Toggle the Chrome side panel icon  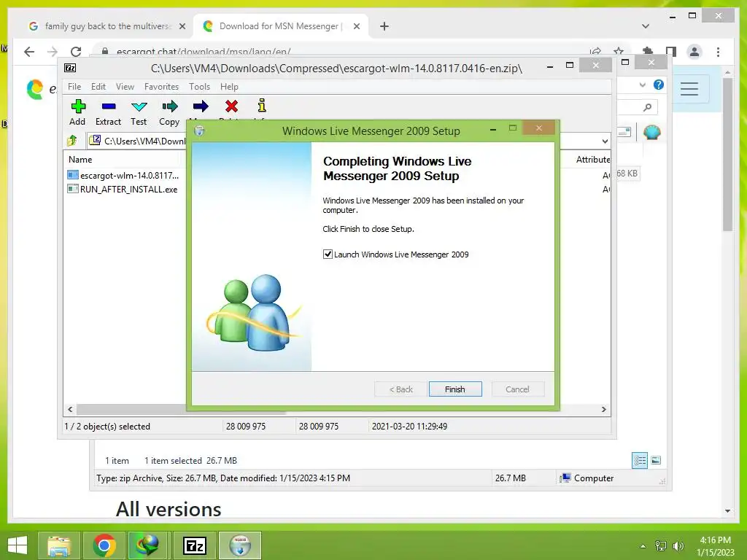point(671,52)
